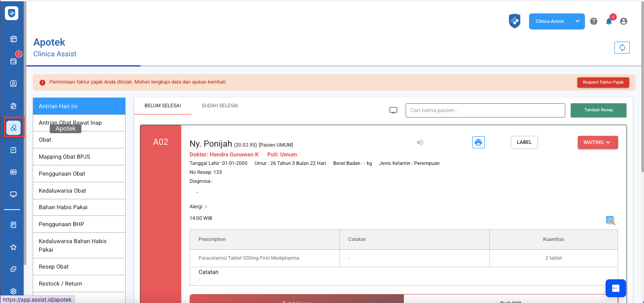Click the LABEL button
The image size is (644, 303).
point(524,143)
